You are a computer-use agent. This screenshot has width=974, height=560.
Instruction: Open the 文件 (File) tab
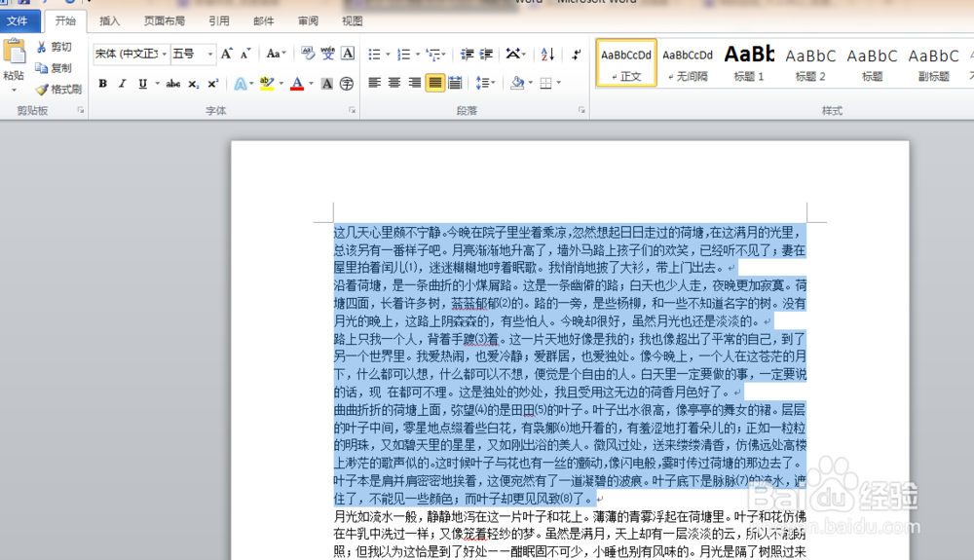pos(18,20)
